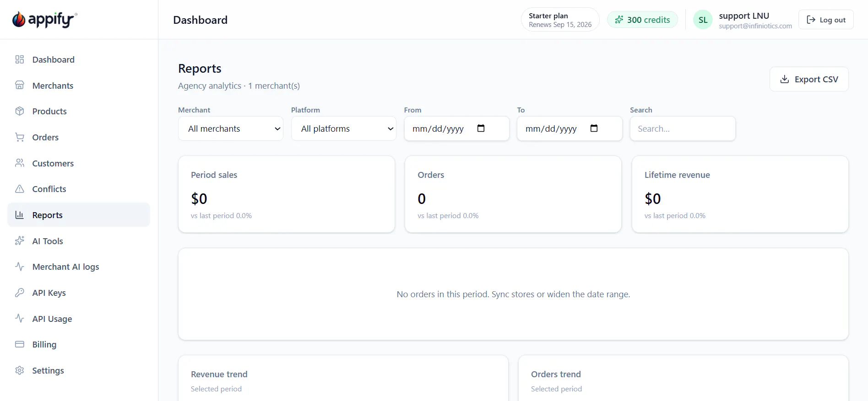Click the Reports page heading
This screenshot has width=868, height=401.
pyautogui.click(x=200, y=69)
